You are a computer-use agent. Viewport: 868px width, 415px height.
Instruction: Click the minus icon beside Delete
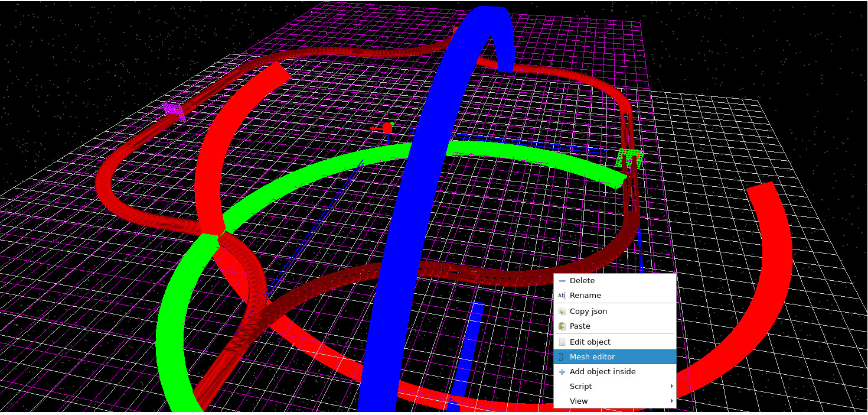562,280
